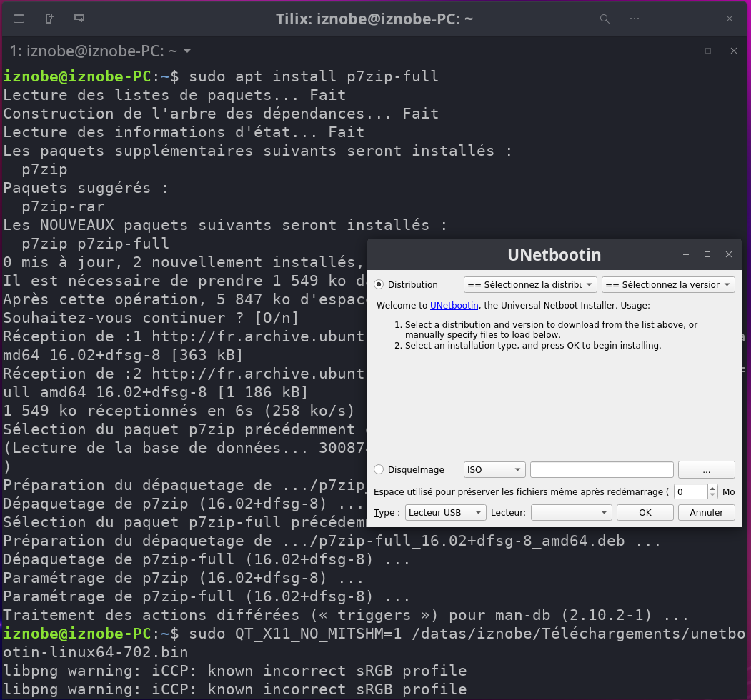Click 'Espace utilisé pour préserver les fichiers' label
This screenshot has height=700, width=751.
pos(521,491)
